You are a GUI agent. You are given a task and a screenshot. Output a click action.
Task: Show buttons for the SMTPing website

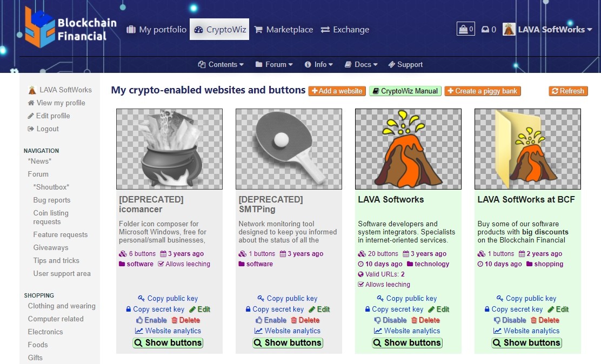(x=288, y=342)
